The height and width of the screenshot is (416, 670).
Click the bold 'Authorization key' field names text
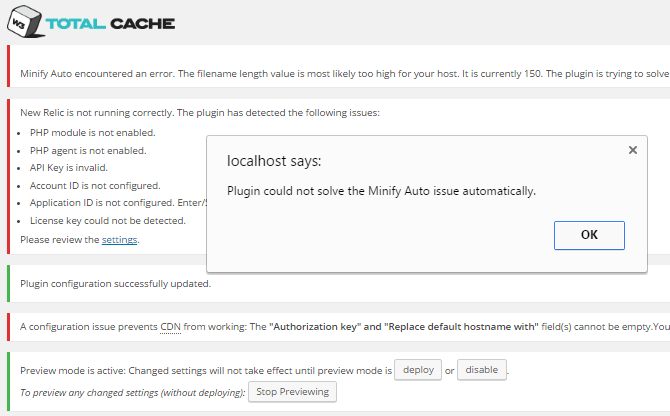pos(404,327)
